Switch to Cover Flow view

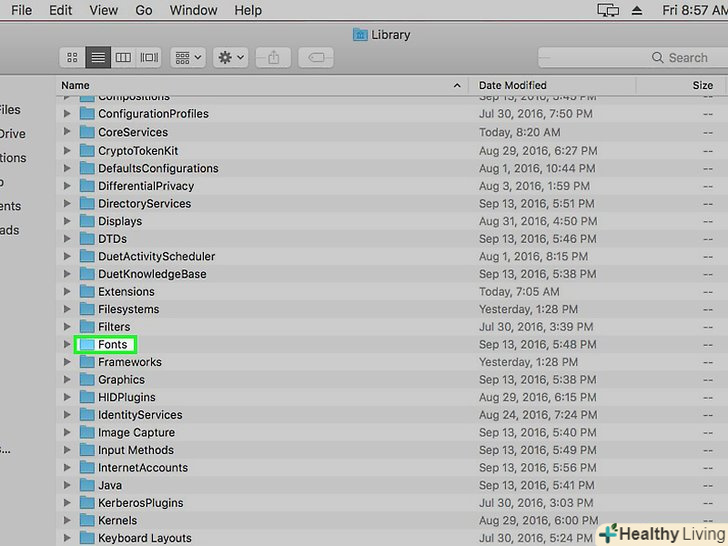point(149,58)
